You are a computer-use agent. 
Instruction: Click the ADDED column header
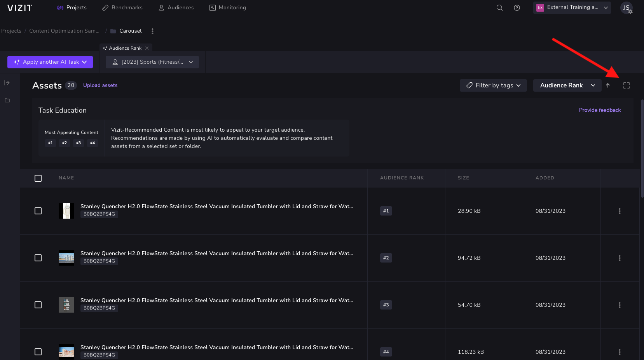point(545,178)
